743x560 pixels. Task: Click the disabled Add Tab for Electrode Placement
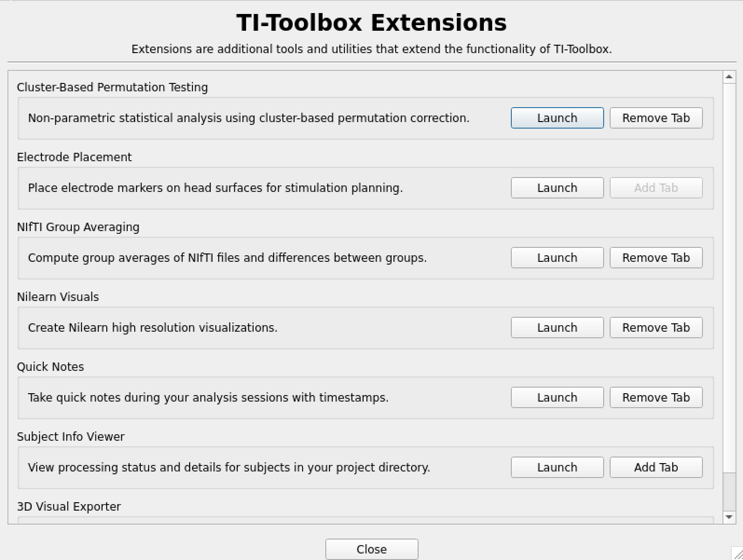[x=656, y=188]
